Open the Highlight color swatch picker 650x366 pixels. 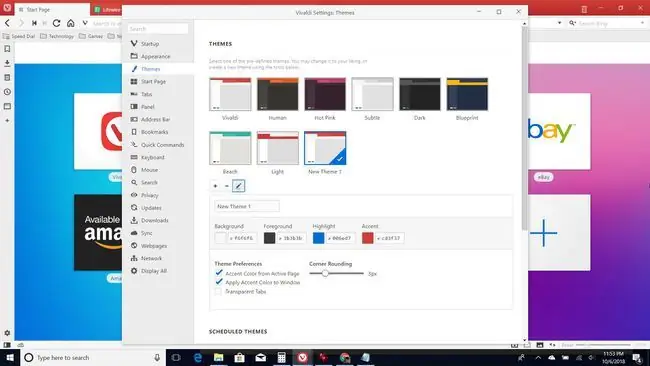318,238
